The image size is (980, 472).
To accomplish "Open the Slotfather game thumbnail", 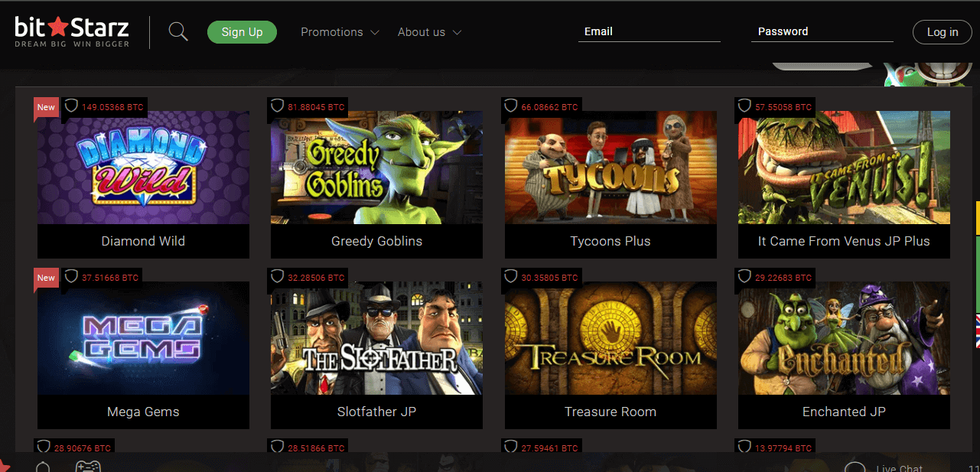I will [x=376, y=338].
